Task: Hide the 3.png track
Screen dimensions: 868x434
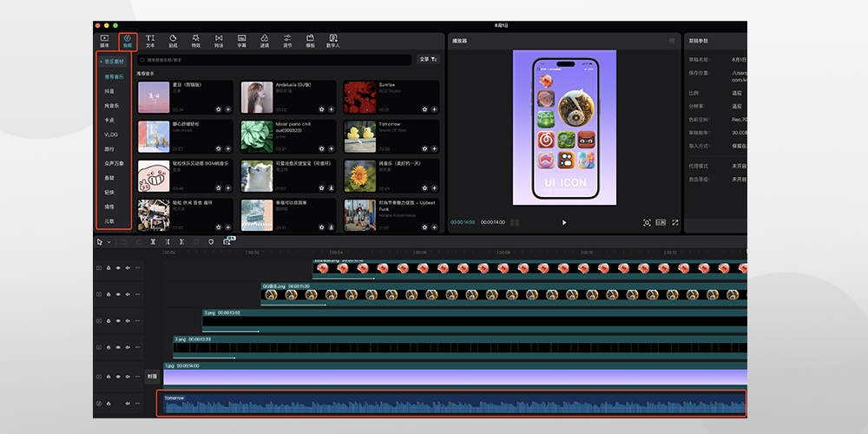Action: click(x=118, y=321)
